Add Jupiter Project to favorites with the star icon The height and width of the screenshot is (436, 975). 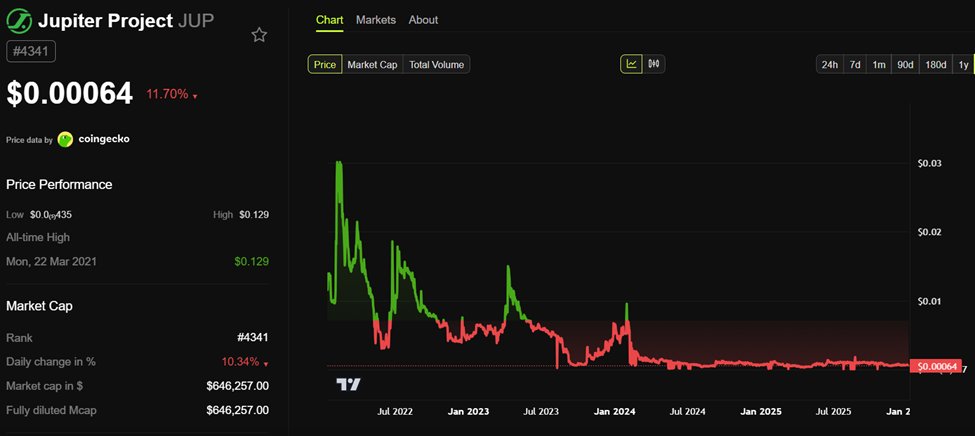pos(259,35)
